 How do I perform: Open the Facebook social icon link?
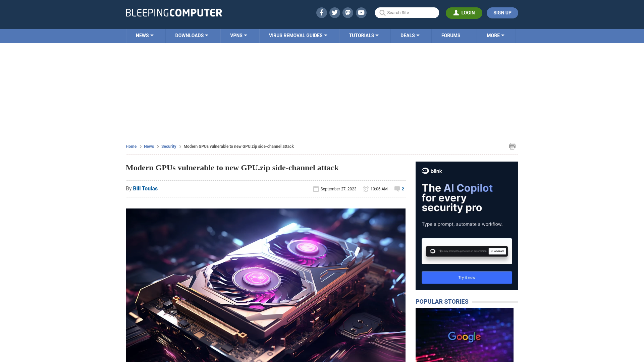pyautogui.click(x=322, y=12)
